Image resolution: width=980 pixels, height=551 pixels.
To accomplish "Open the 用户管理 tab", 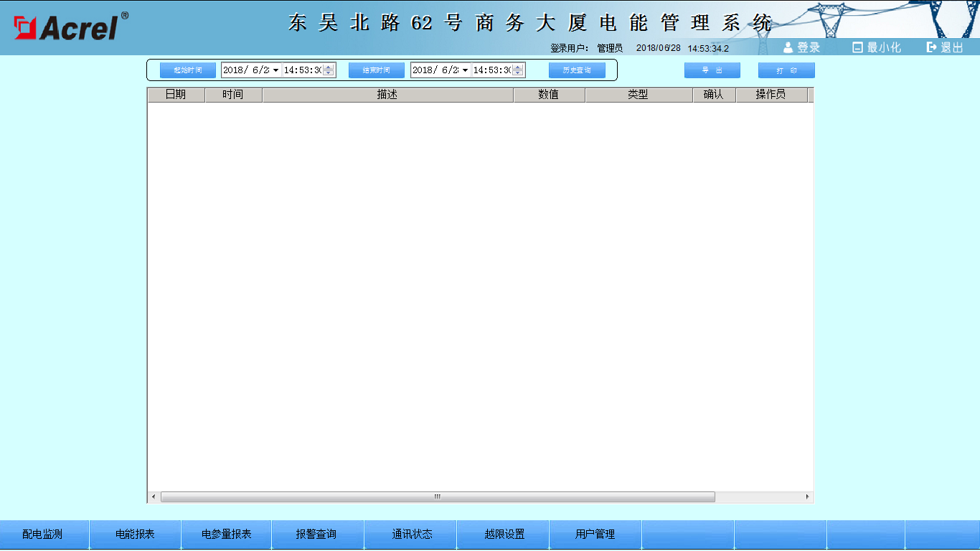I will 595,534.
